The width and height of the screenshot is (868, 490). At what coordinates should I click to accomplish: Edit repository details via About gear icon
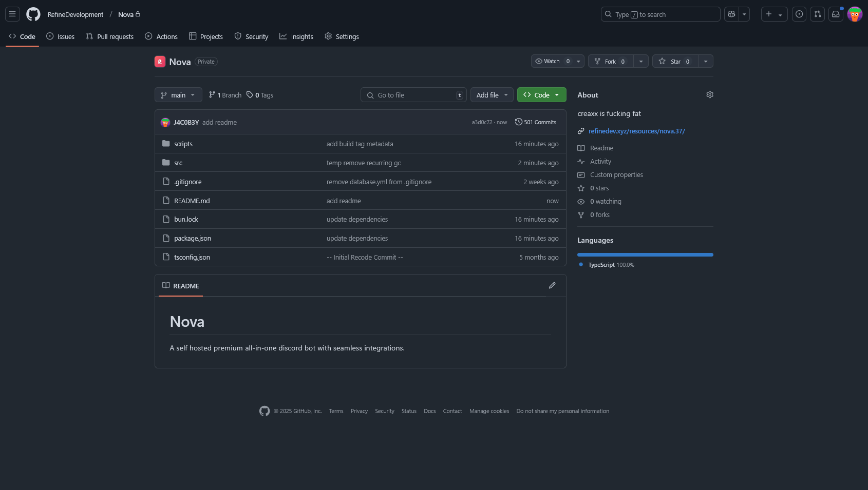click(710, 94)
